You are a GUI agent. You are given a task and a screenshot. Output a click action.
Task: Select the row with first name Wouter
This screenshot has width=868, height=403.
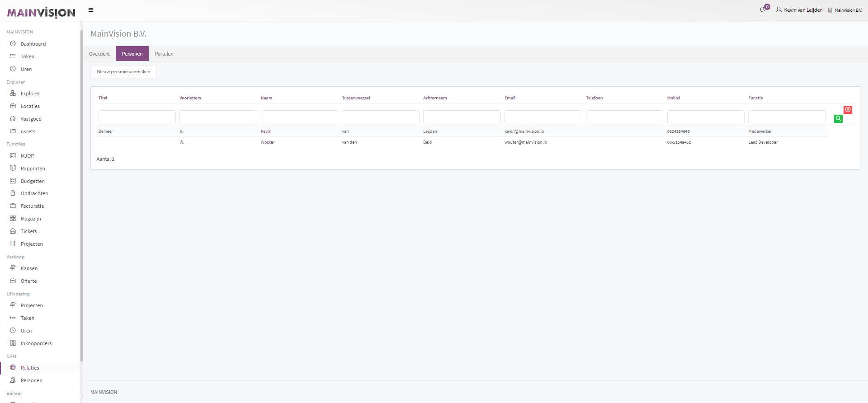click(462, 142)
